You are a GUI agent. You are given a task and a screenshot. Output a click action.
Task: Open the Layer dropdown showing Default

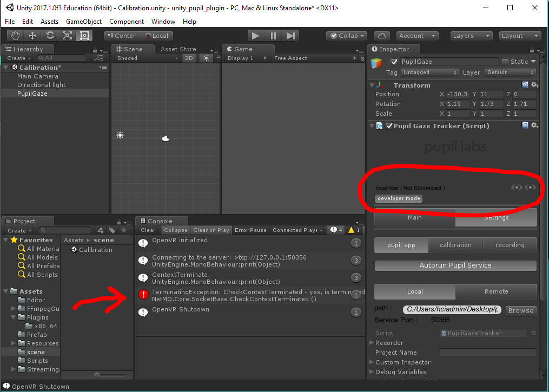pyautogui.click(x=510, y=72)
